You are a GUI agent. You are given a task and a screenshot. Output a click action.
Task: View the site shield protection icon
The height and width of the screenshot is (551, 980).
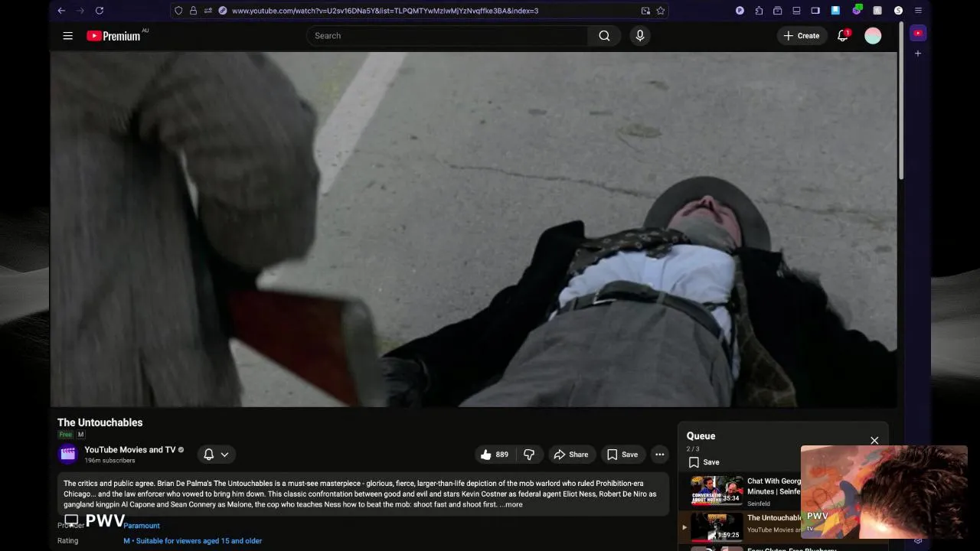(x=178, y=11)
